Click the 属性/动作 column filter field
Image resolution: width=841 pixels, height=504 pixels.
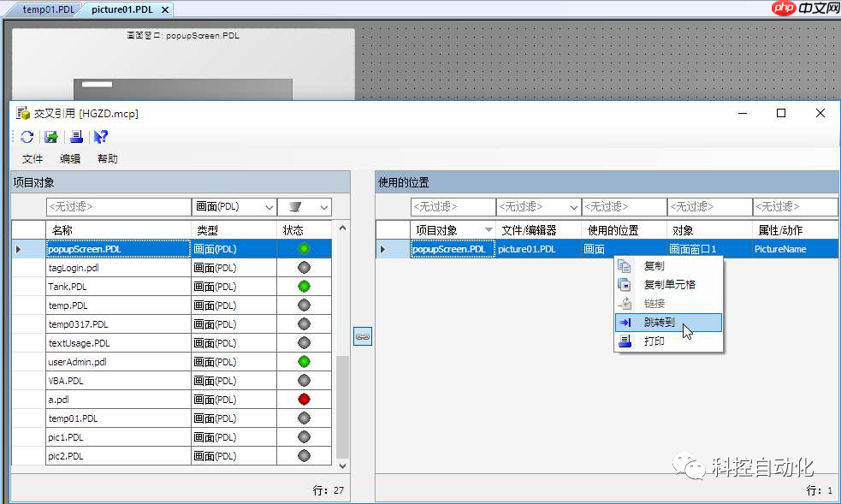[x=796, y=207]
